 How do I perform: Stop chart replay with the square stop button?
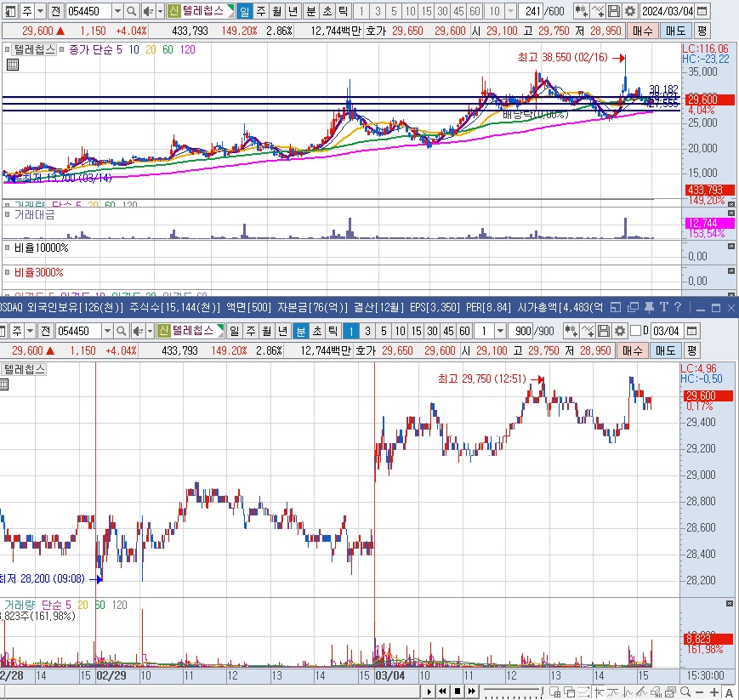[x=458, y=691]
